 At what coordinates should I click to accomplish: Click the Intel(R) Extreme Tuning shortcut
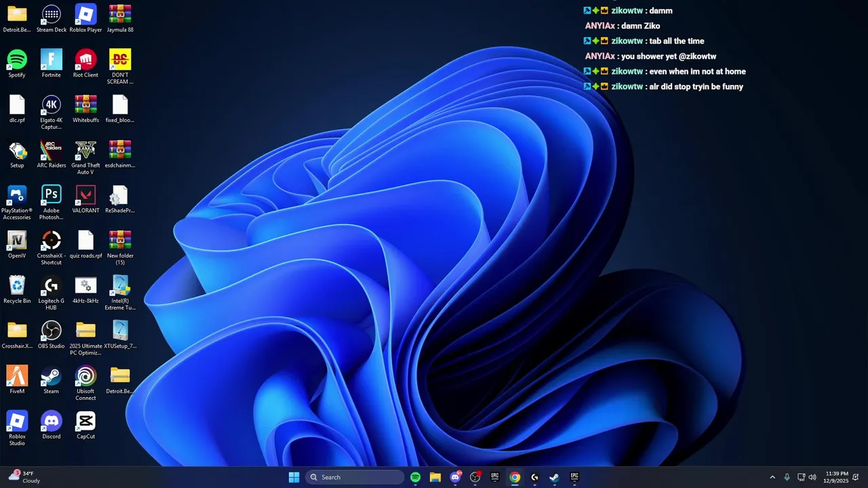coord(120,293)
